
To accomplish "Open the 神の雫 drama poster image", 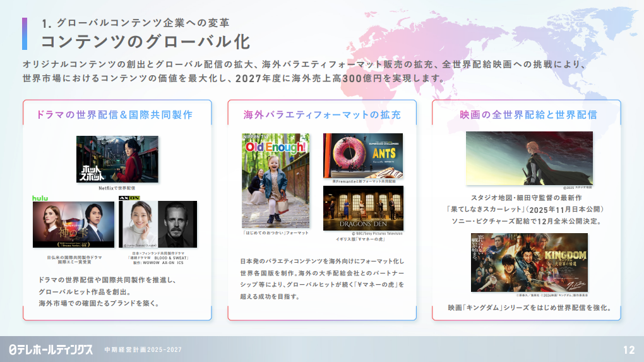I will pos(73,225).
